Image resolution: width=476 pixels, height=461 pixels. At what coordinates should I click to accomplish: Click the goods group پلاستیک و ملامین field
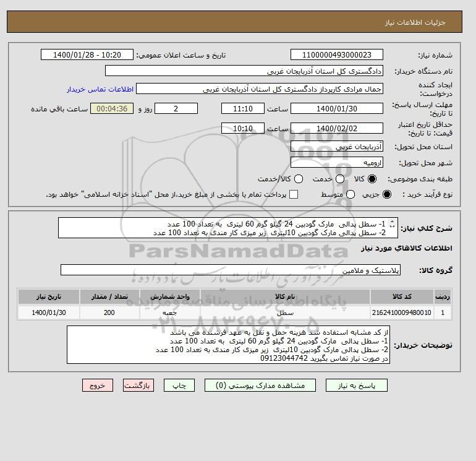(231, 270)
